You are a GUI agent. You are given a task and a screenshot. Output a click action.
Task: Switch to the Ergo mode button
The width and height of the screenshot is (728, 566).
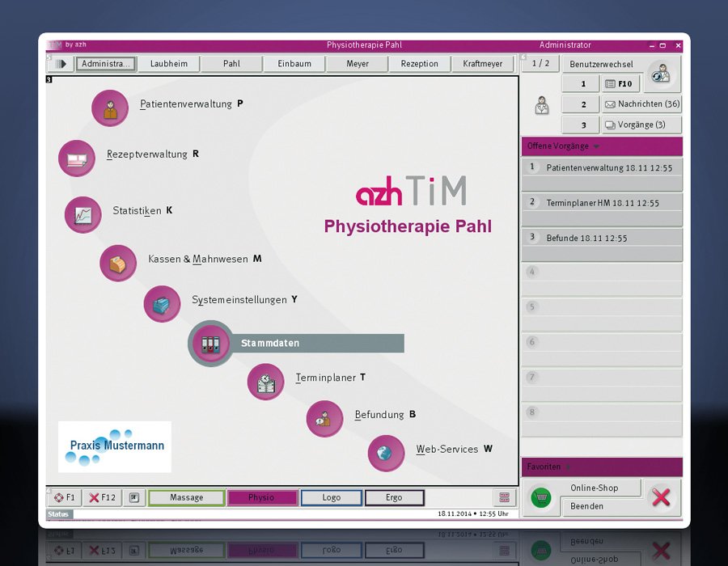coord(394,497)
